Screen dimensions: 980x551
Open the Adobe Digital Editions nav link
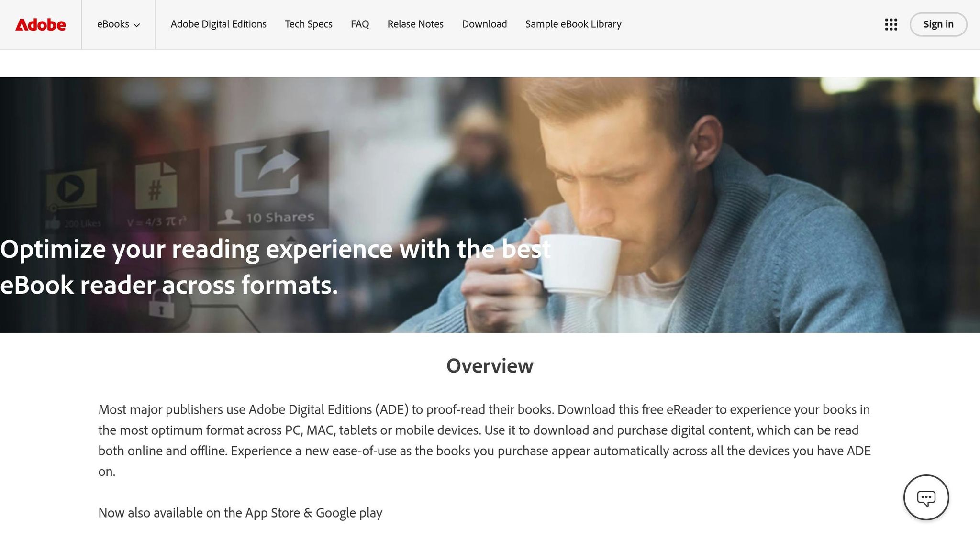click(x=218, y=24)
